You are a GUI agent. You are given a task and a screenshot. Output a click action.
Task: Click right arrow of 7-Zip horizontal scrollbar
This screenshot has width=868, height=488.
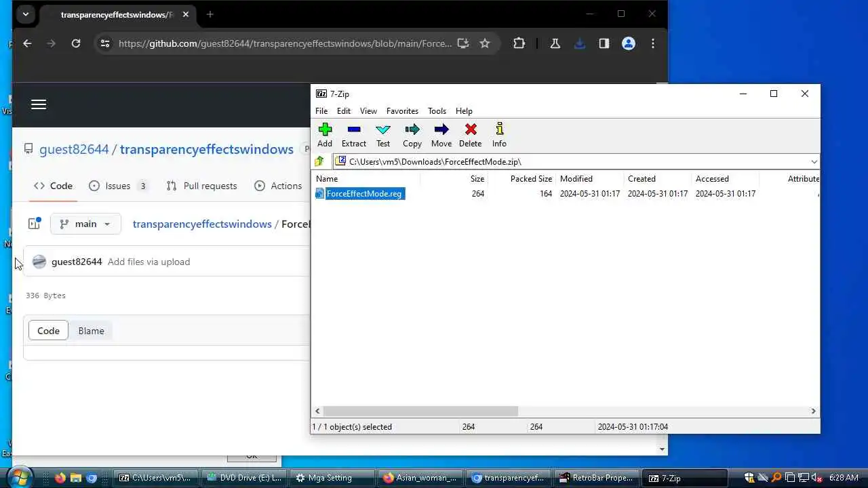click(x=813, y=411)
